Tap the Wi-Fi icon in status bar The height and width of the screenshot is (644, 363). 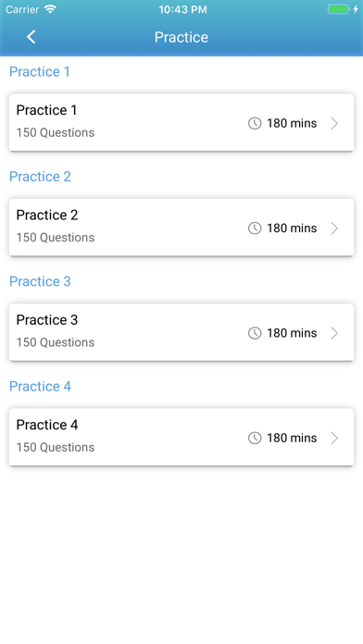[50, 9]
